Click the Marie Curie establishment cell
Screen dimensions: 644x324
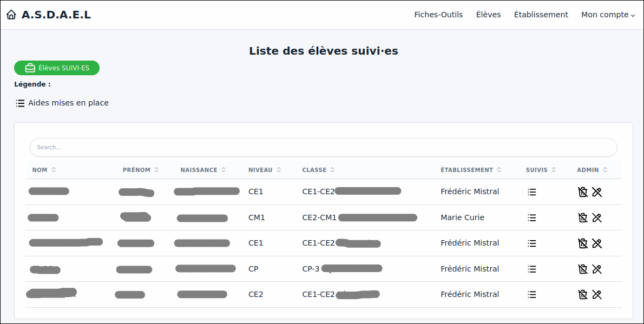point(463,217)
